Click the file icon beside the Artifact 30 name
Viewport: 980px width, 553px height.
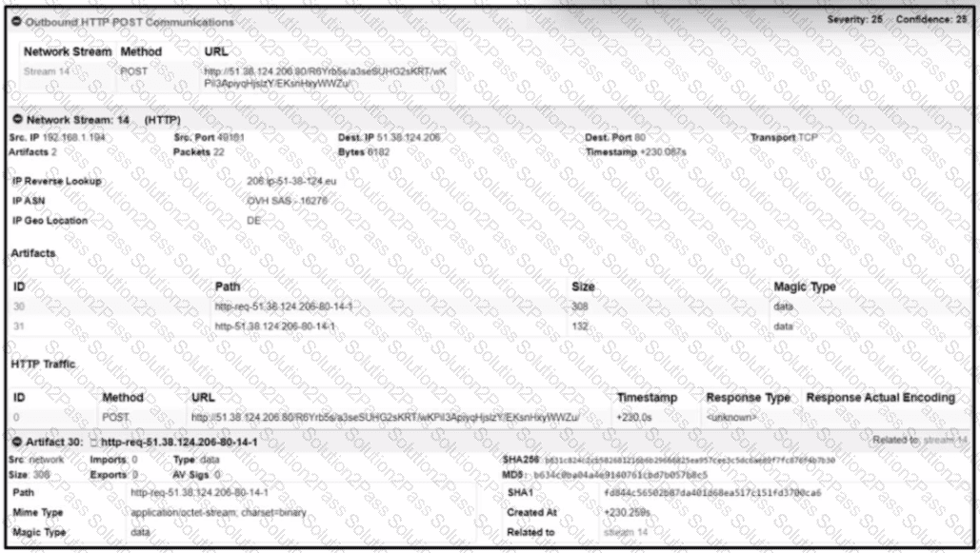coord(93,443)
